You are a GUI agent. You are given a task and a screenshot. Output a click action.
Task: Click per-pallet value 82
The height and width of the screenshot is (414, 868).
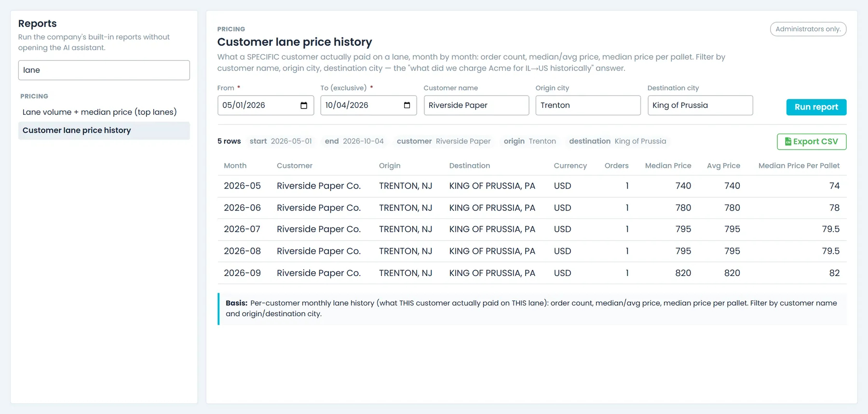[x=835, y=273]
